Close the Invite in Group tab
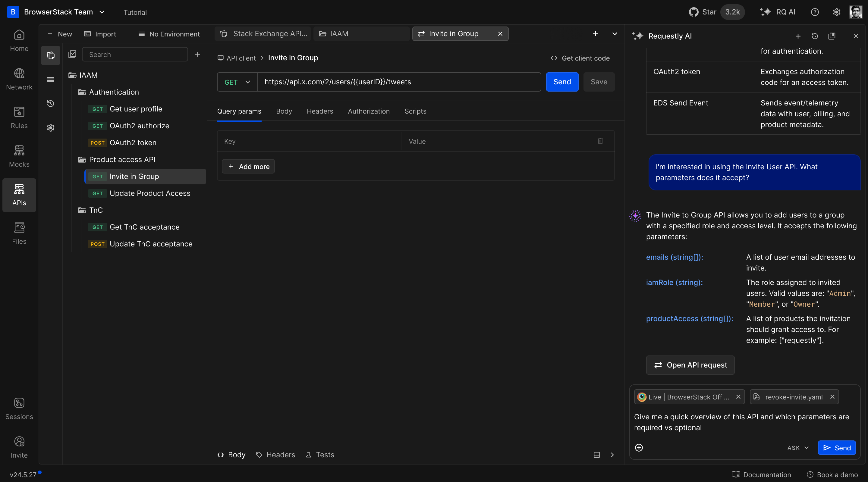Viewport: 868px width, 482px height. point(500,34)
